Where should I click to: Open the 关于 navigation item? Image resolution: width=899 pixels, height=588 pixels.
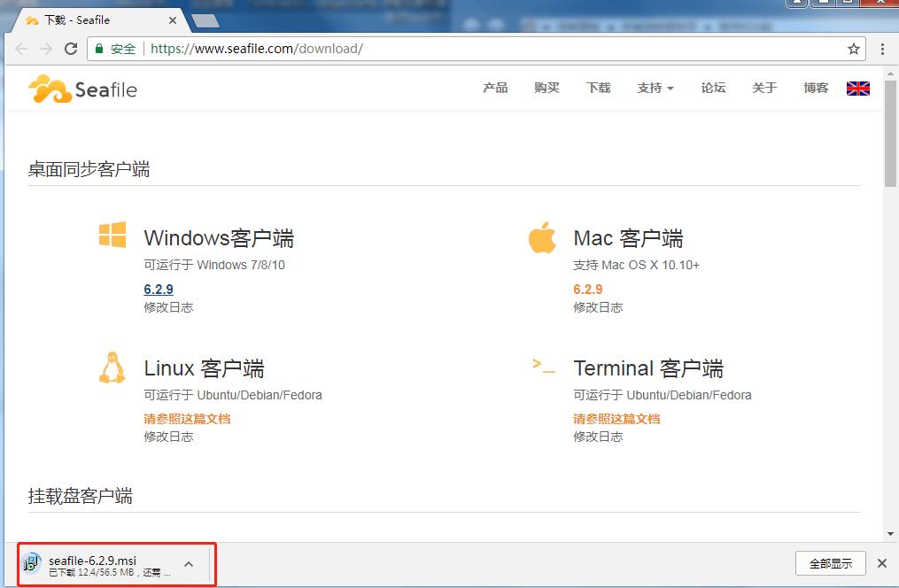point(765,88)
